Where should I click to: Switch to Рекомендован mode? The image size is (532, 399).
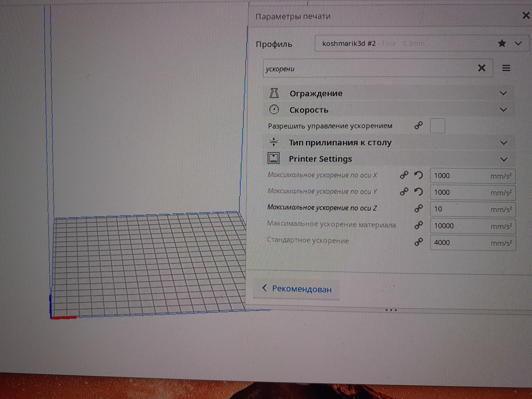click(297, 289)
